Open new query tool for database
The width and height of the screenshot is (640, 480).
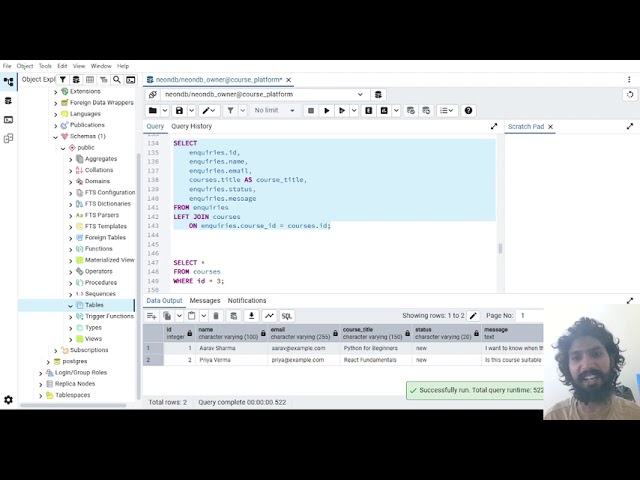[378, 95]
